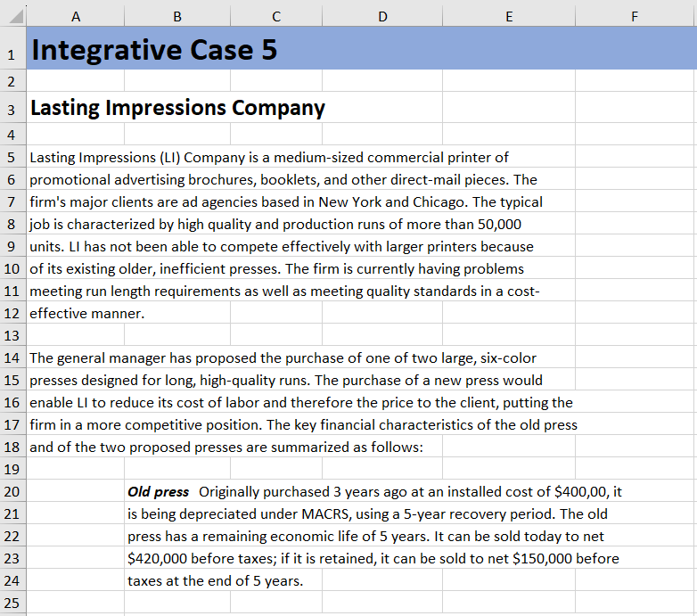The width and height of the screenshot is (697, 616).
Task: Select column C header
Action: 276,16
